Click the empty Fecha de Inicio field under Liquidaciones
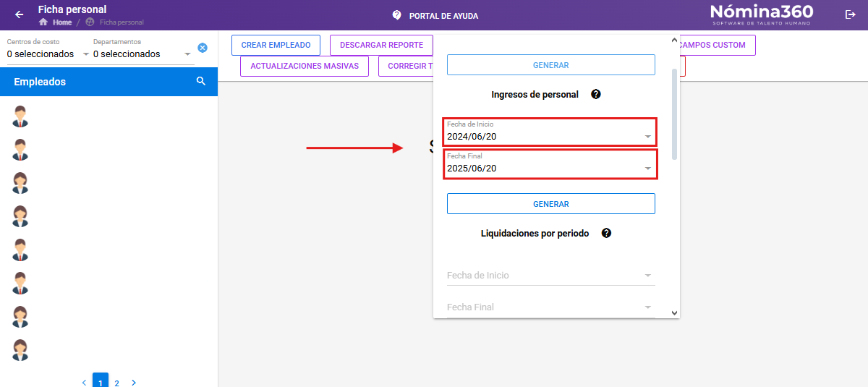 [x=551, y=276]
